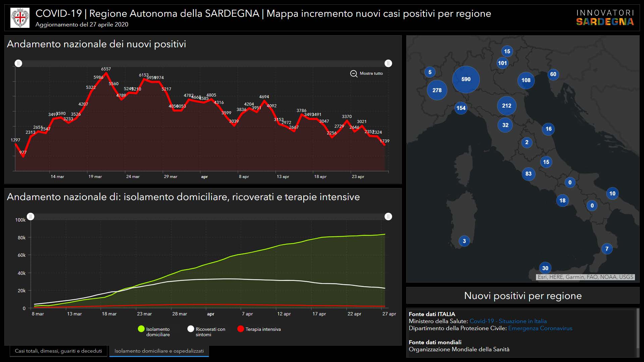Open Emergenza Coronavirus link
The width and height of the screenshot is (644, 362).
540,328
